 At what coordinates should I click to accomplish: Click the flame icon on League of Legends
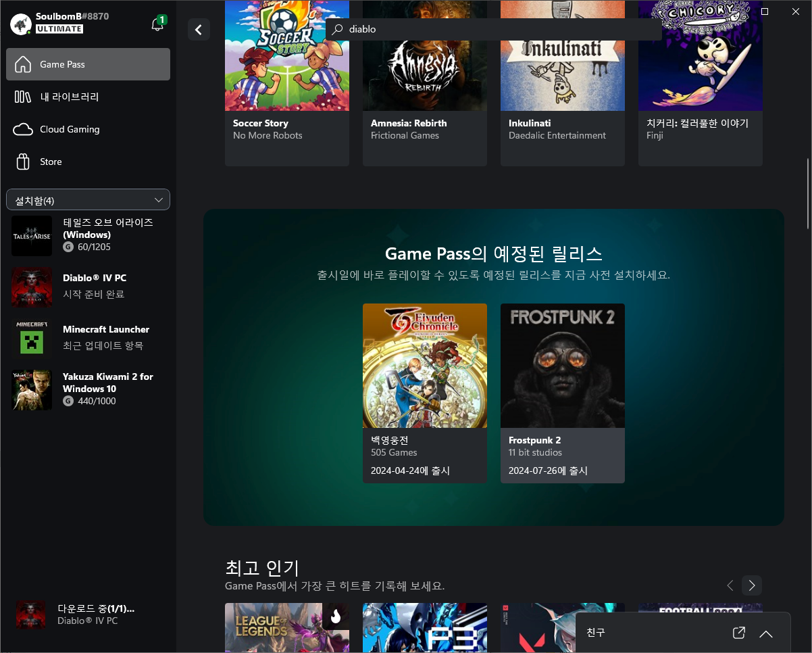pyautogui.click(x=336, y=616)
